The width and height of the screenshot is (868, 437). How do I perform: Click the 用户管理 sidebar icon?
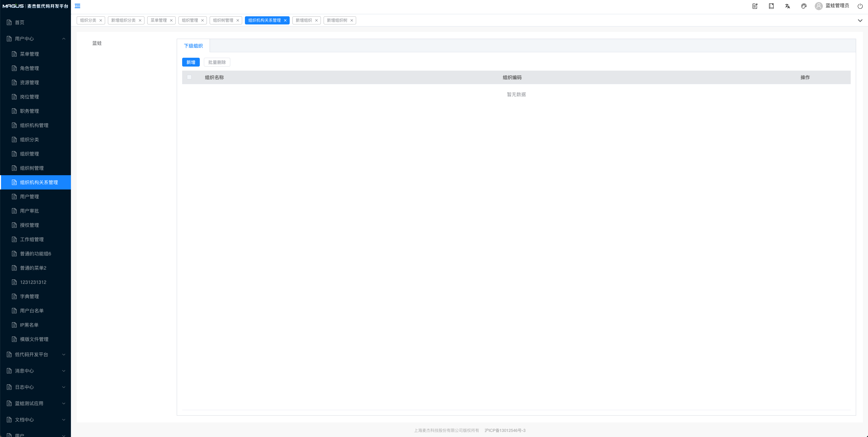click(14, 197)
